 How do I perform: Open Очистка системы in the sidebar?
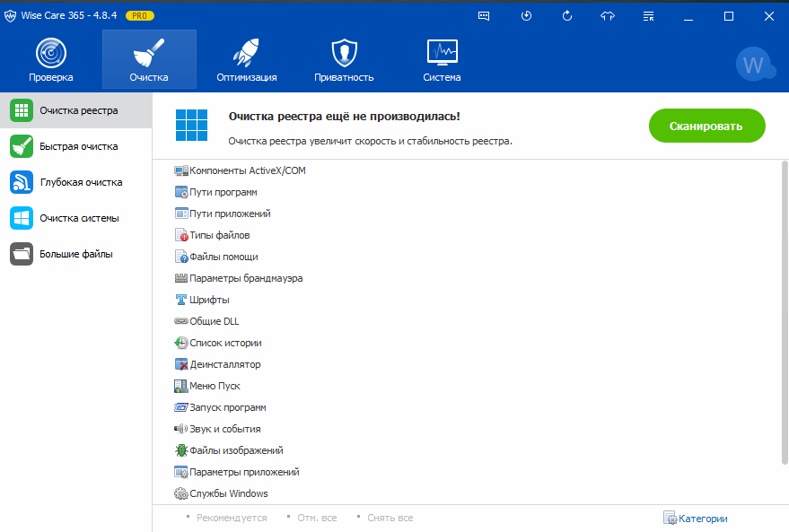[76, 218]
